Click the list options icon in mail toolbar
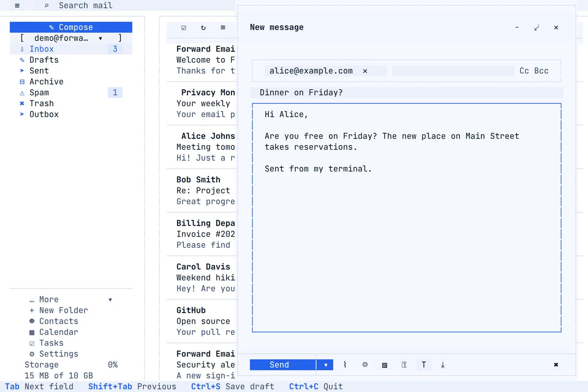588x392 pixels. [223, 27]
